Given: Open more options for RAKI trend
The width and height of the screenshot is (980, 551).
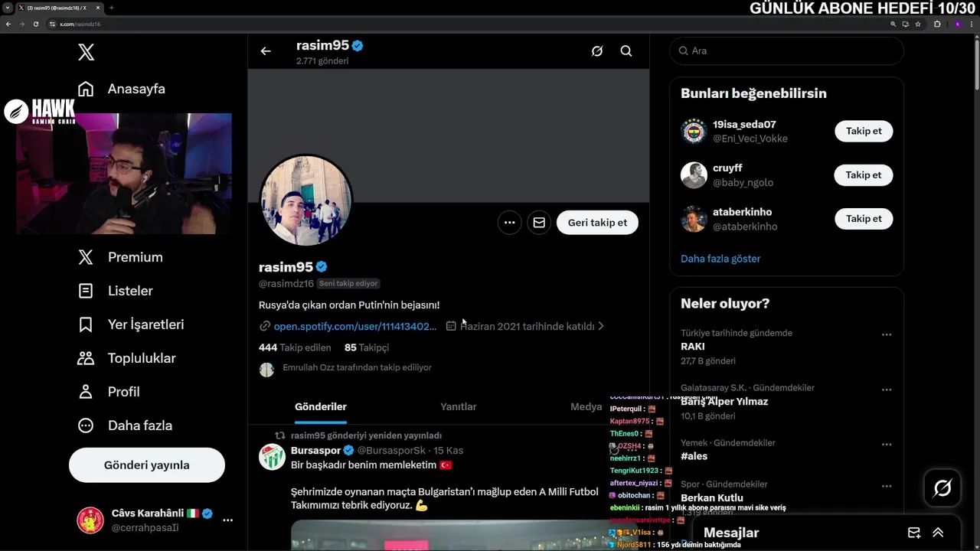Looking at the screenshot, I should pos(887,334).
